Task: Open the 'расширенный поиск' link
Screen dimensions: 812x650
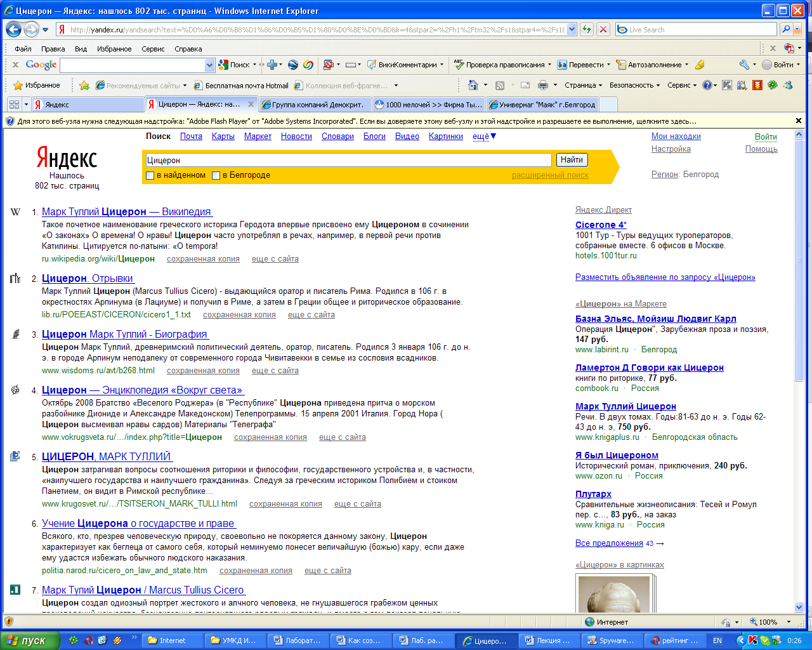Action: coord(550,175)
